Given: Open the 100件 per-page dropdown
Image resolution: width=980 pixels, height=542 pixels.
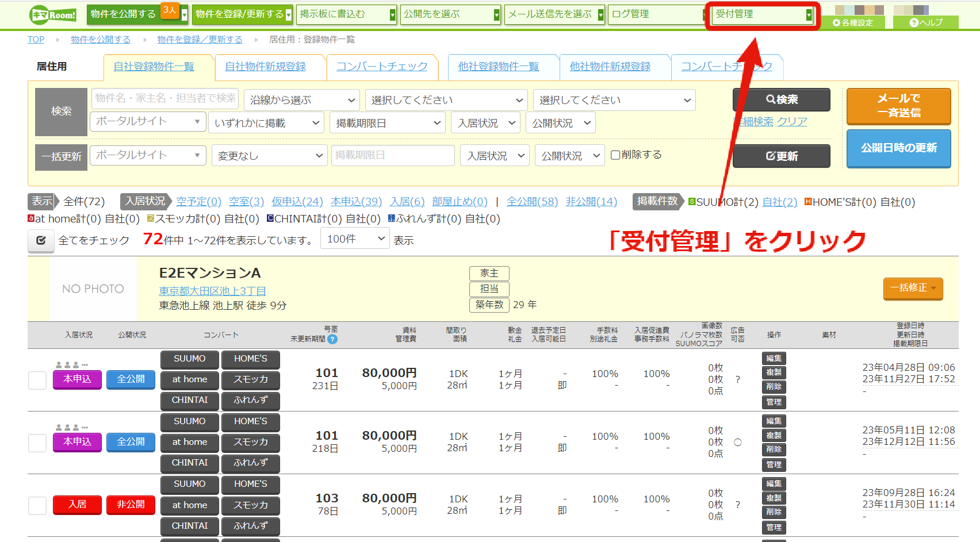Looking at the screenshot, I should point(355,239).
